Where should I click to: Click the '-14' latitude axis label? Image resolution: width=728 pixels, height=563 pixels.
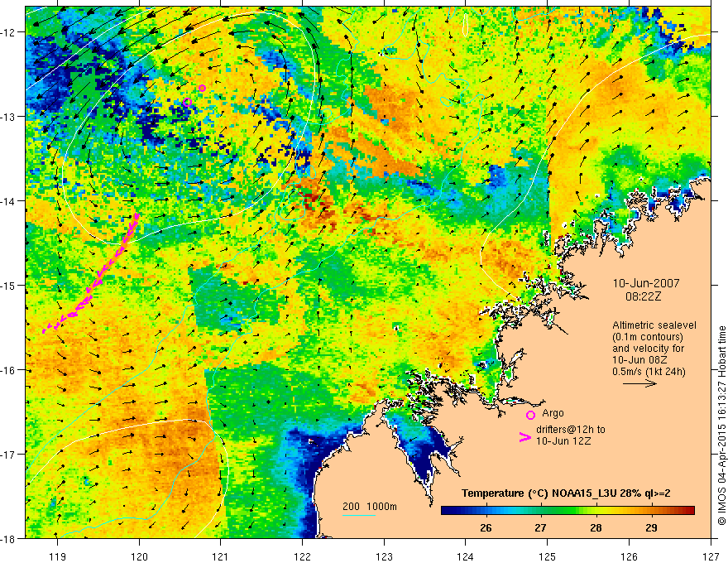pyautogui.click(x=9, y=200)
